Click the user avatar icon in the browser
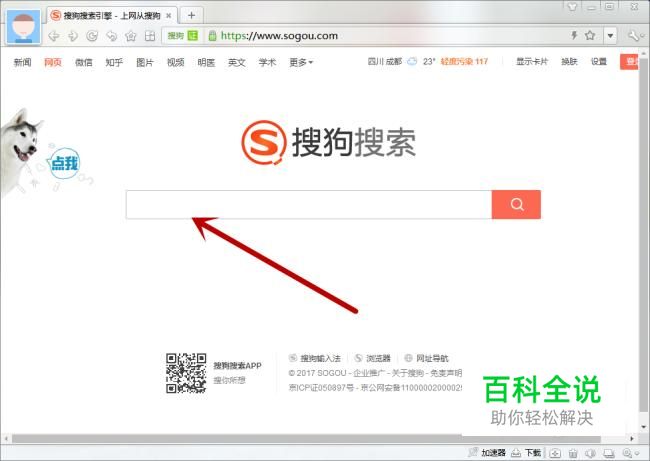The height and width of the screenshot is (461, 650). 24,27
